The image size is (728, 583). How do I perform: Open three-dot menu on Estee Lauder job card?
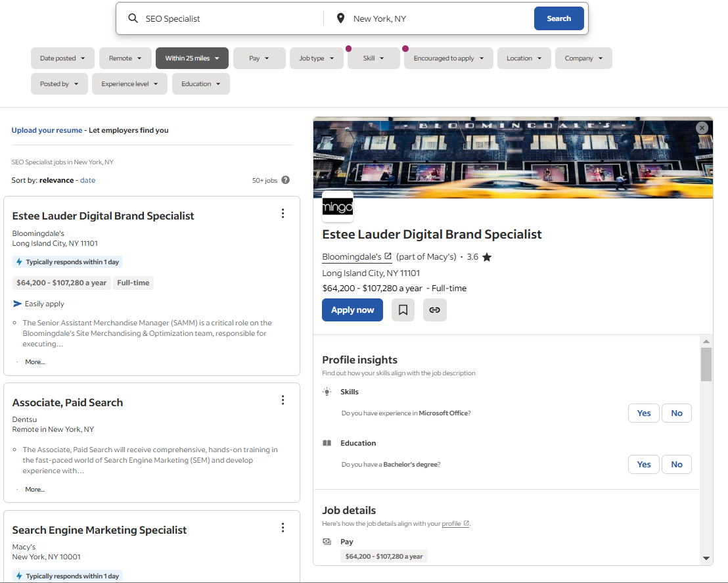click(283, 213)
